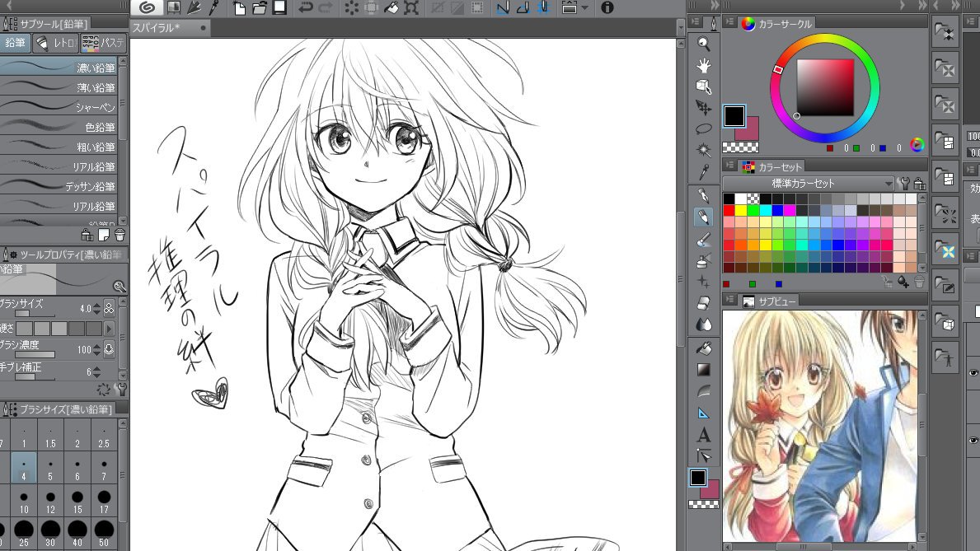
Task: Choose brush size 2.5 preset
Action: coord(104,435)
